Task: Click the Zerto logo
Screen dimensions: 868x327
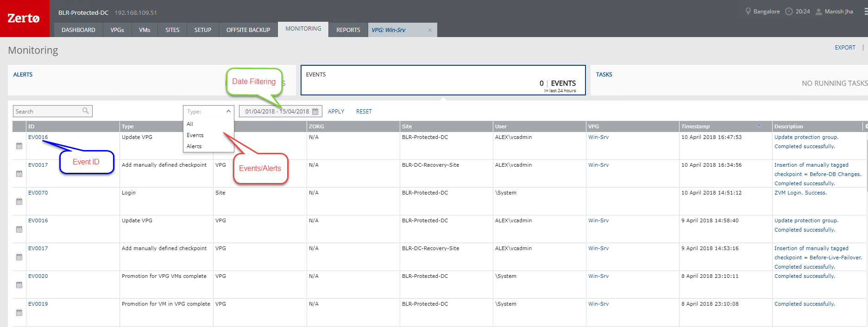Action: (x=24, y=19)
